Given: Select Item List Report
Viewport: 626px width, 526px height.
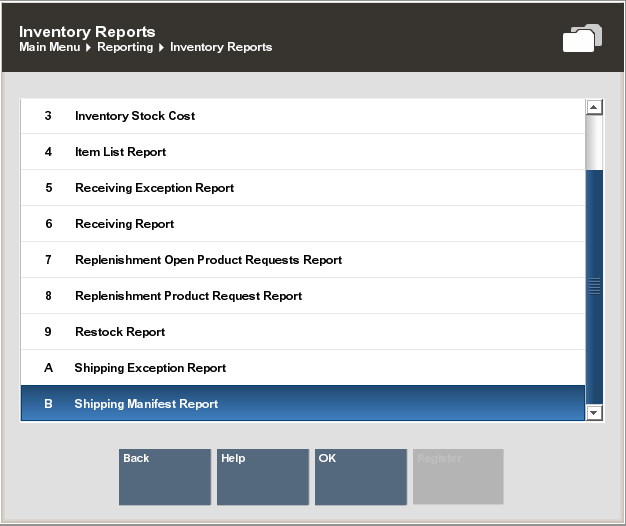Looking at the screenshot, I should click(x=303, y=152).
